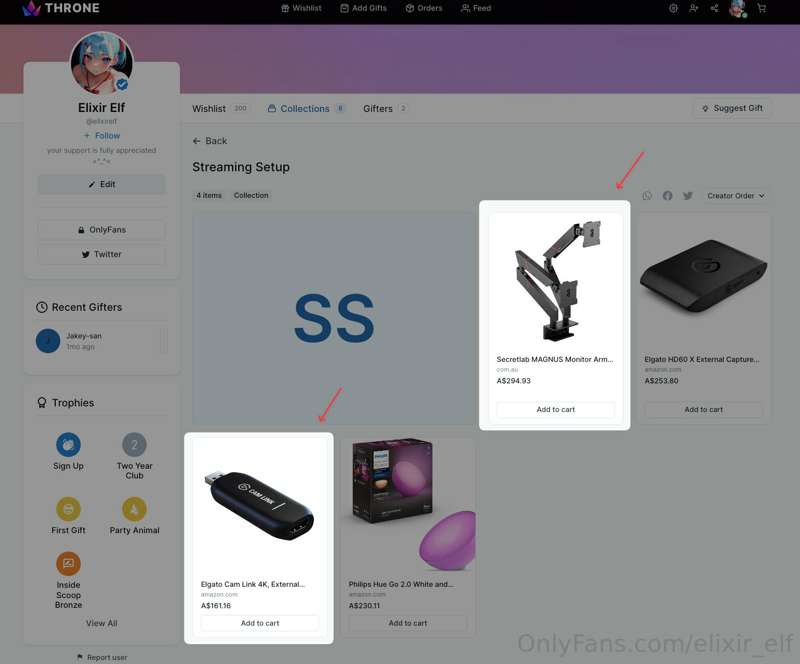
Task: Click the Throne logo
Action: pos(61,8)
